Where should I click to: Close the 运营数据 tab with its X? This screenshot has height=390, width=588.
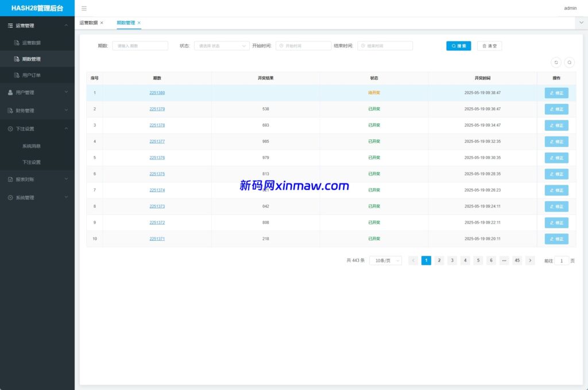coord(102,23)
